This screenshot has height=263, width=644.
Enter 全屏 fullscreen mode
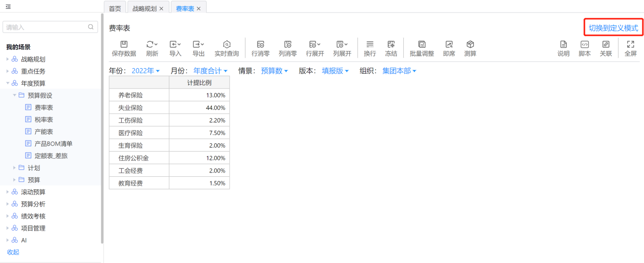pos(631,45)
